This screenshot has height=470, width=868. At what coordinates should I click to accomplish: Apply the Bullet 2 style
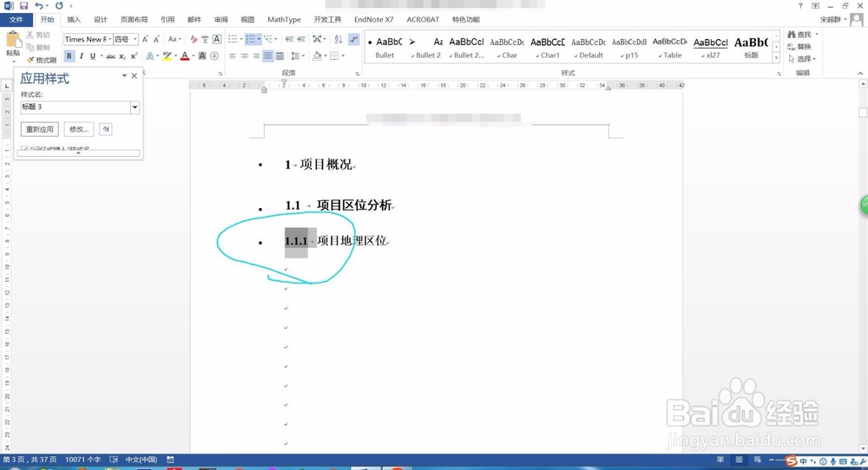pos(425,48)
